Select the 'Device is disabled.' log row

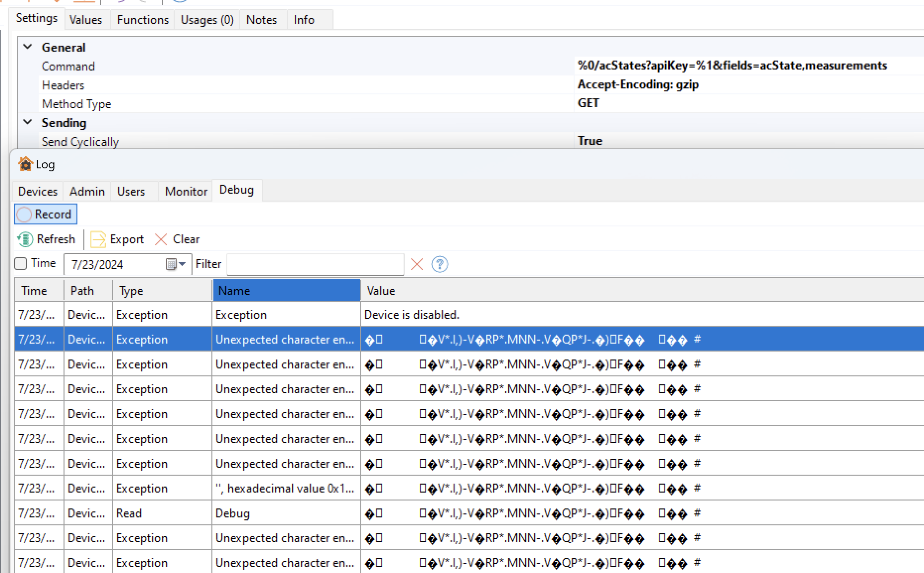411,315
